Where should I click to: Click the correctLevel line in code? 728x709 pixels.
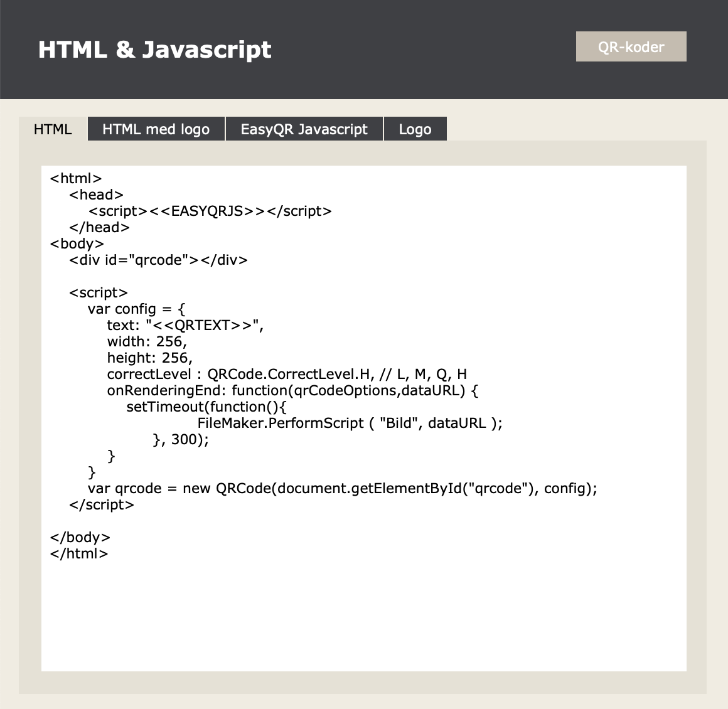pos(287,374)
